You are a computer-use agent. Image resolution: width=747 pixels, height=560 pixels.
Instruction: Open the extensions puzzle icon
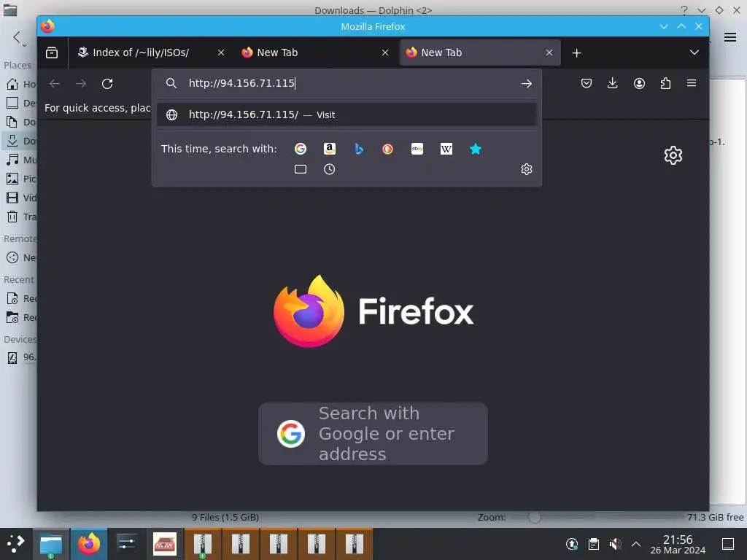pyautogui.click(x=665, y=84)
